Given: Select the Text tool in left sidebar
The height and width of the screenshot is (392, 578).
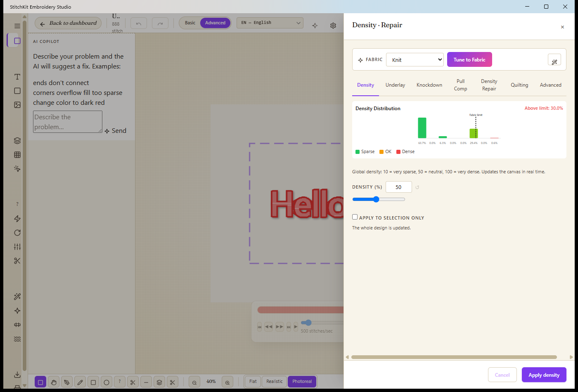Looking at the screenshot, I should [17, 77].
